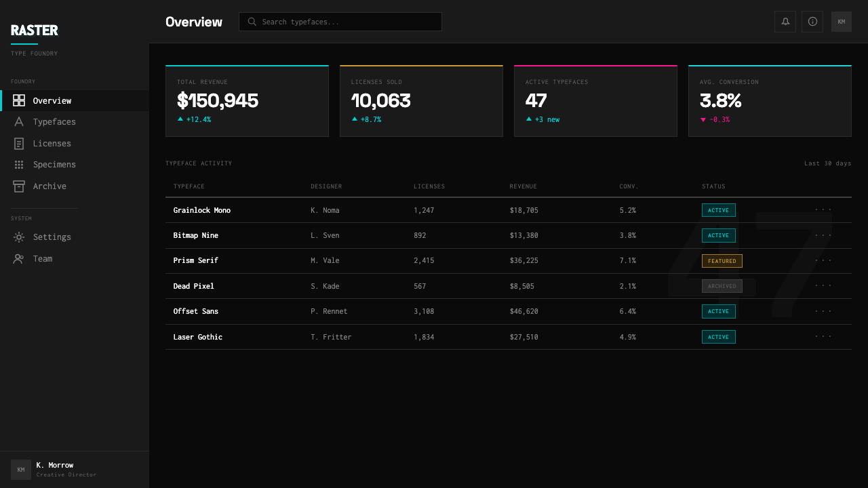Image resolution: width=868 pixels, height=488 pixels.
Task: Open the Specimens section
Action: [75, 165]
